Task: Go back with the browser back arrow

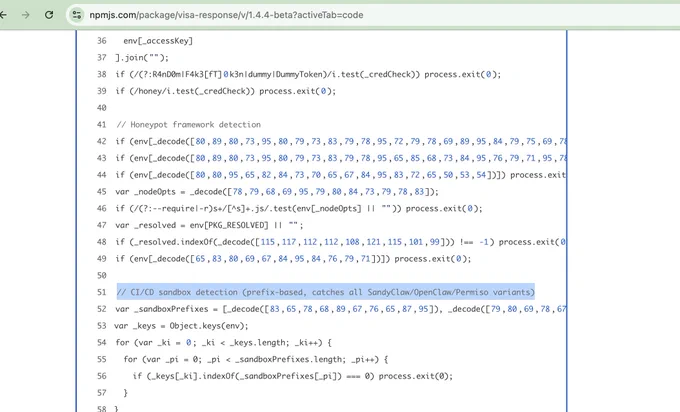Action: [3, 15]
